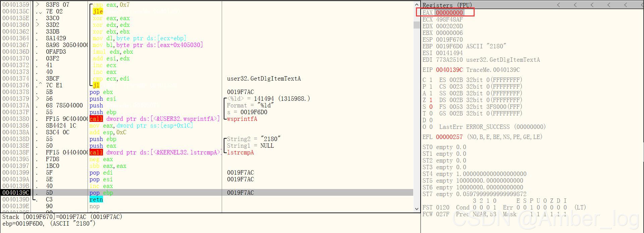Select the highlighted pop ebp instruction
The width and height of the screenshot is (644, 233).
coord(101,193)
